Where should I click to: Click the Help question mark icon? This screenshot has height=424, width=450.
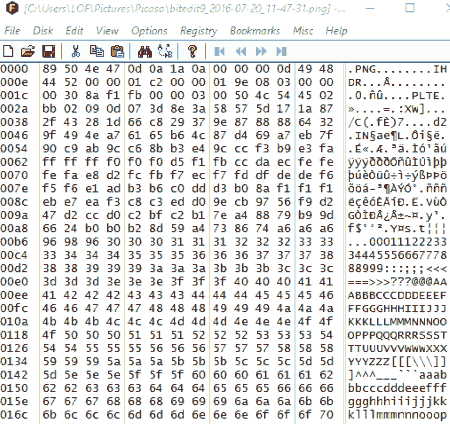click(x=192, y=51)
